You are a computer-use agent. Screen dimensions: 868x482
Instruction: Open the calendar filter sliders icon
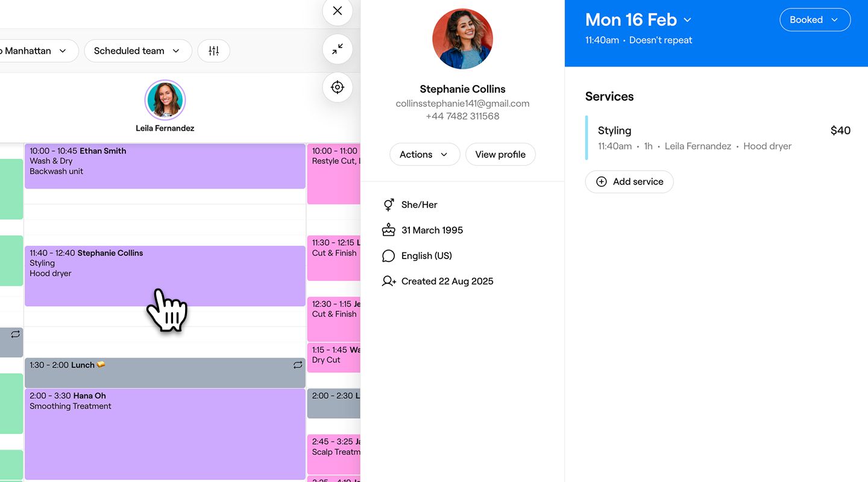(213, 51)
